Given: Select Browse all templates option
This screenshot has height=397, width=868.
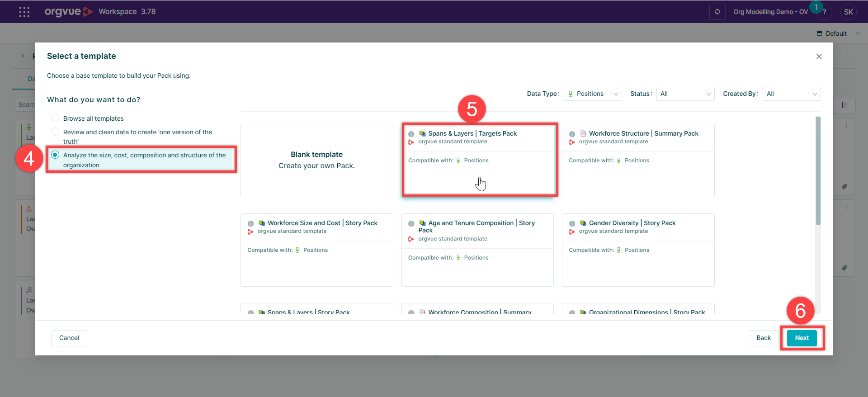Looking at the screenshot, I should (x=55, y=118).
